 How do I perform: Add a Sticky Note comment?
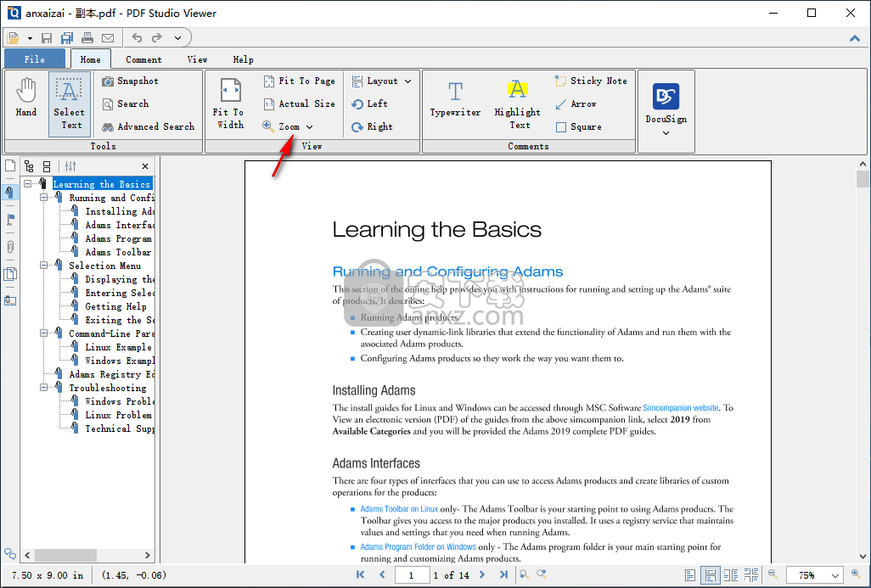[x=591, y=81]
